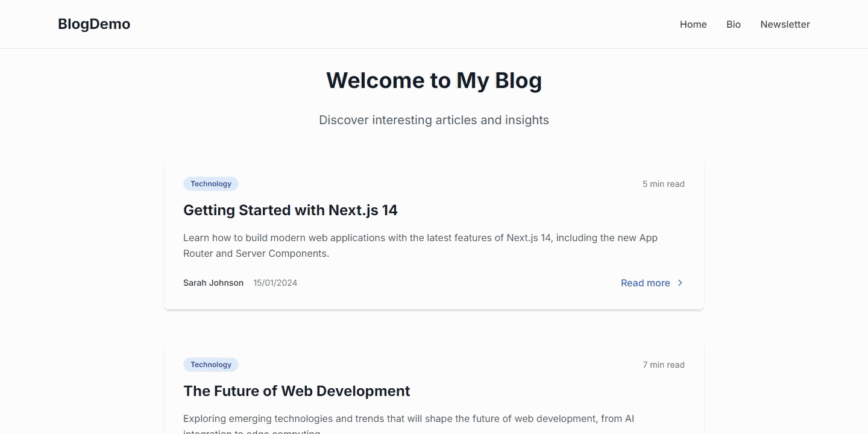Click author name Sarah Johnson

coord(213,283)
